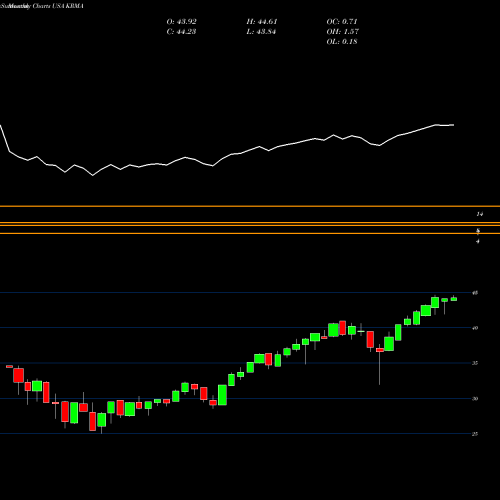Click the 25 price axis label
The width and height of the screenshot is (500, 500).
click(475, 434)
